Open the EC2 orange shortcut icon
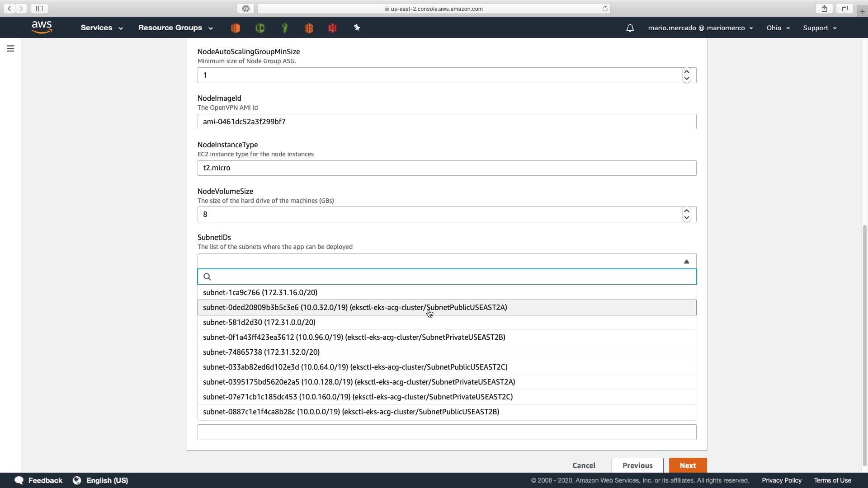Image resolution: width=868 pixels, height=488 pixels. click(x=236, y=28)
